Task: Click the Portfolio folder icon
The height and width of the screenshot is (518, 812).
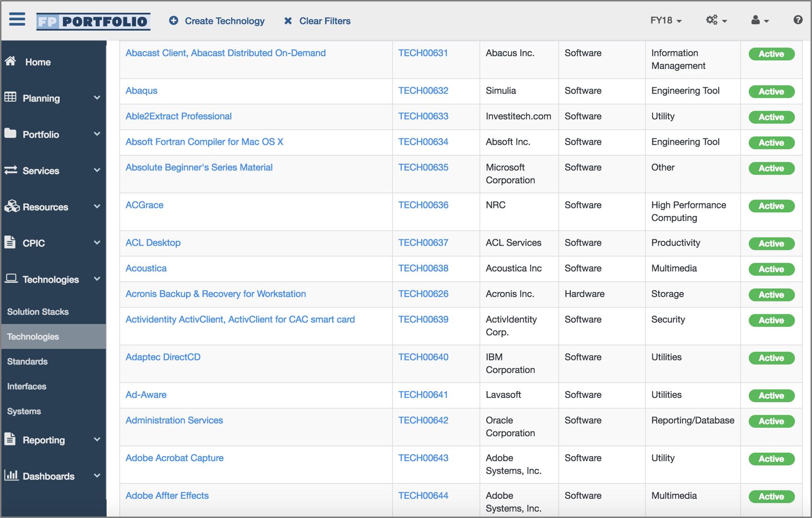Action: pyautogui.click(x=11, y=134)
